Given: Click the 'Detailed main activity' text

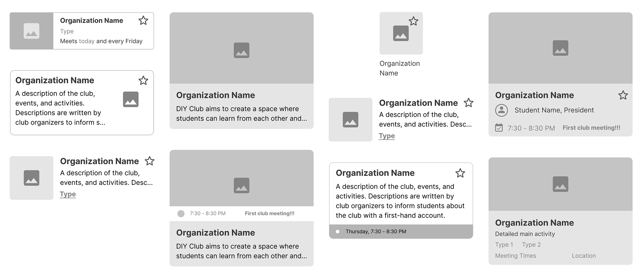Looking at the screenshot, I should click(x=525, y=234).
